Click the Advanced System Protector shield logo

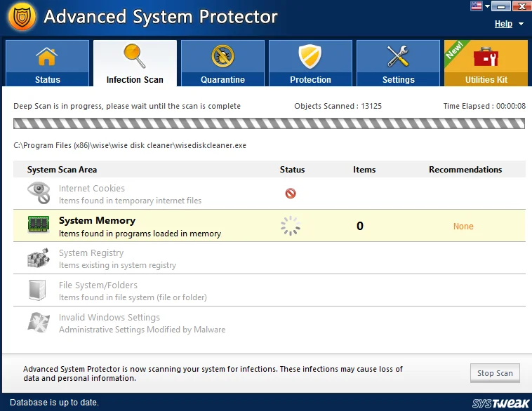click(22, 16)
